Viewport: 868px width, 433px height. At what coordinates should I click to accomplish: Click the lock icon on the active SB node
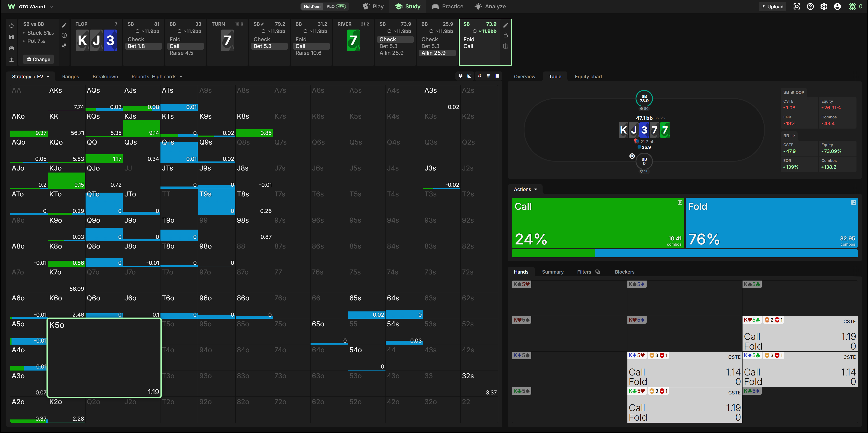(506, 35)
